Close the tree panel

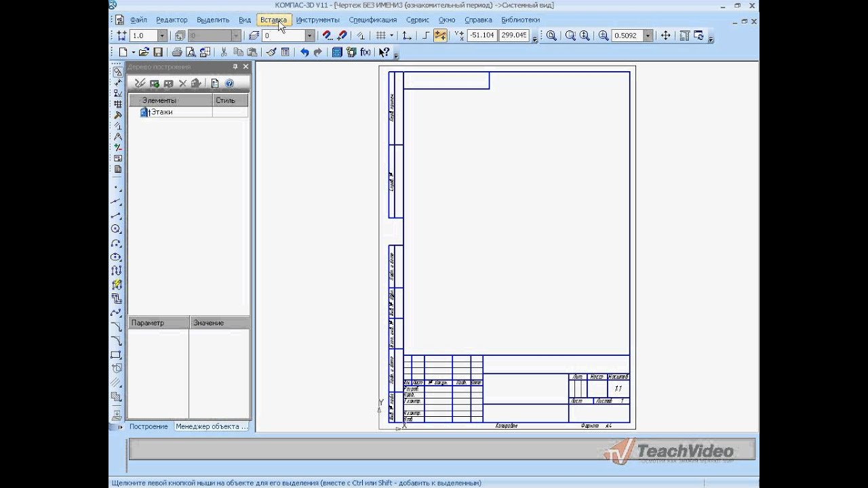[245, 67]
